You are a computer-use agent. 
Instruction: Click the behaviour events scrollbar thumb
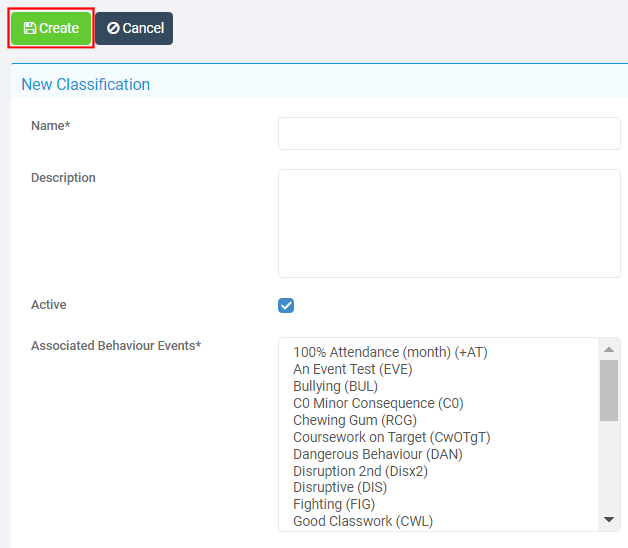(x=609, y=390)
